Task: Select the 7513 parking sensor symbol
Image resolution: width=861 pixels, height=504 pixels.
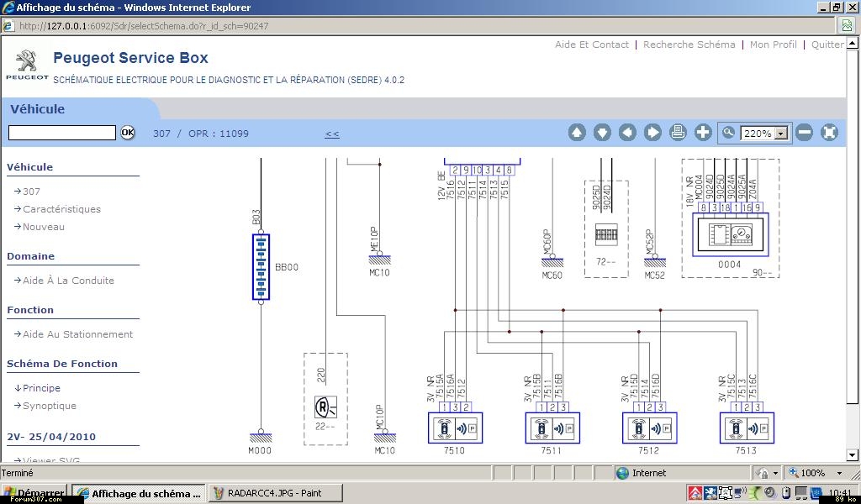Action: click(747, 428)
